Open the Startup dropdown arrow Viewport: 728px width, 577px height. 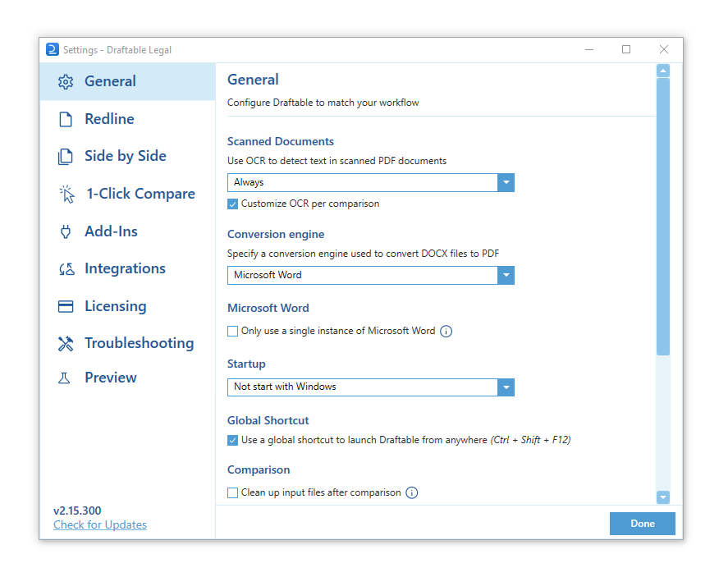pos(506,387)
